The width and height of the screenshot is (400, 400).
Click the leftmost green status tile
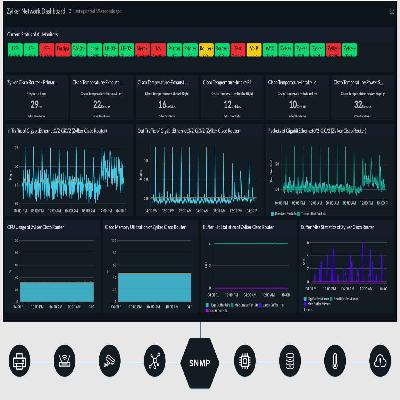point(15,49)
